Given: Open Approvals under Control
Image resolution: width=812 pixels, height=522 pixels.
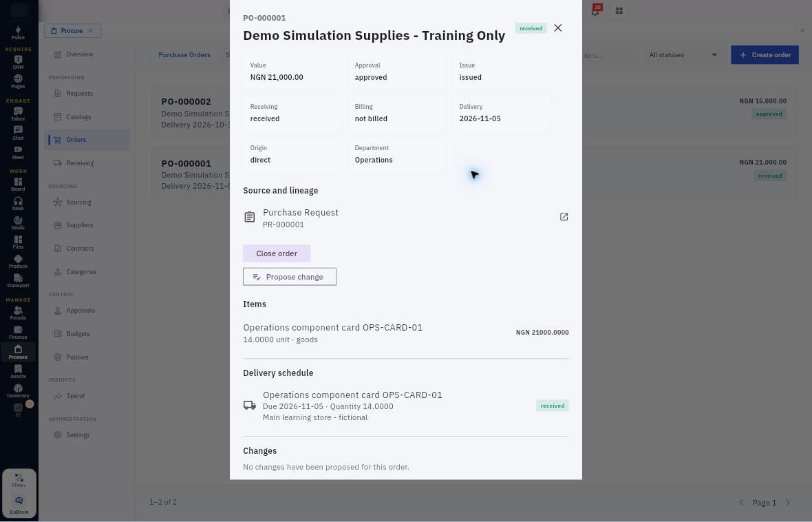Looking at the screenshot, I should 87,311.
